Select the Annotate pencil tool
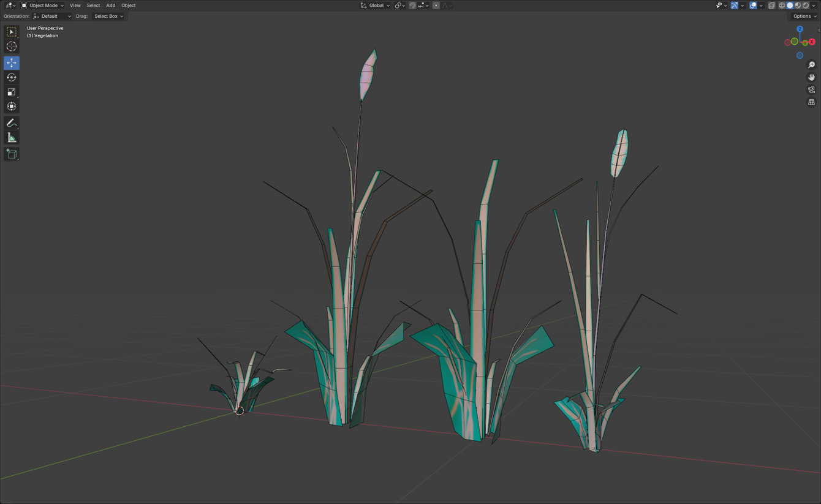 click(12, 123)
